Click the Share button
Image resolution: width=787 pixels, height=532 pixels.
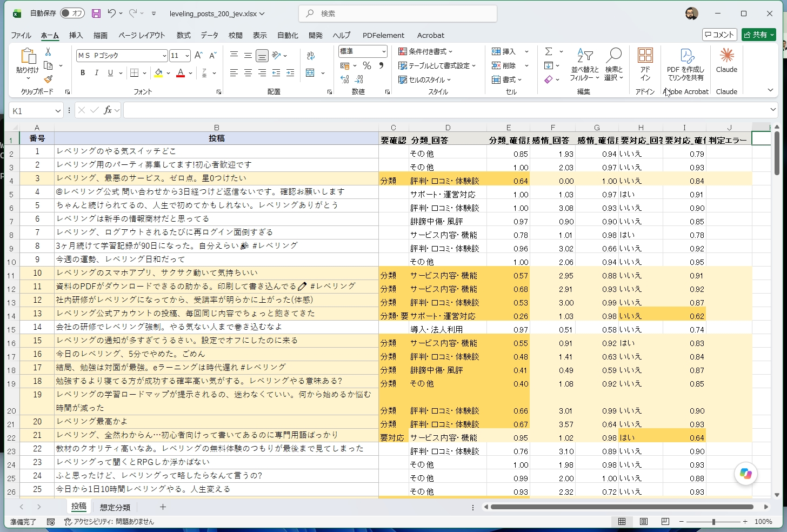759,35
